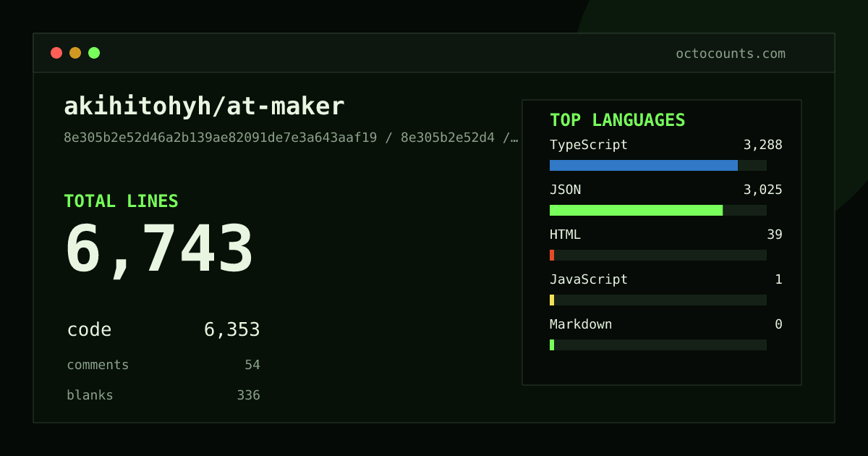The width and height of the screenshot is (868, 456).
Task: Click the HTML line count 39
Action: 775,235
